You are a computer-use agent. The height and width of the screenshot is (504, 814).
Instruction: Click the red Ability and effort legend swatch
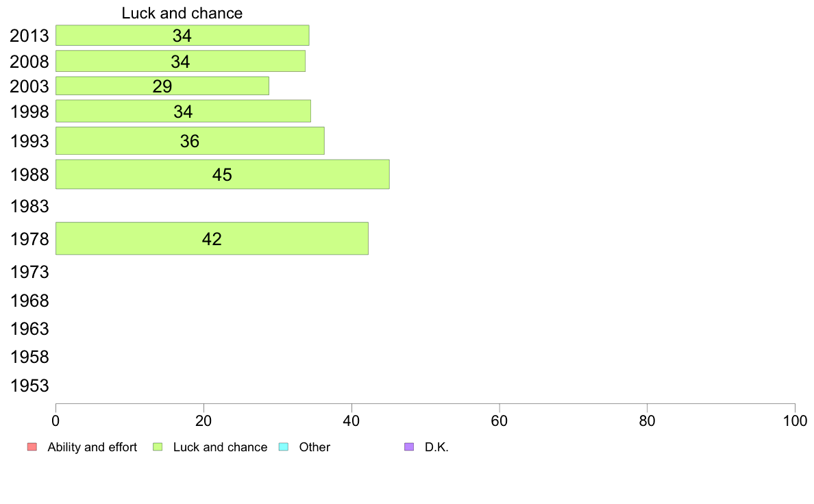click(32, 447)
